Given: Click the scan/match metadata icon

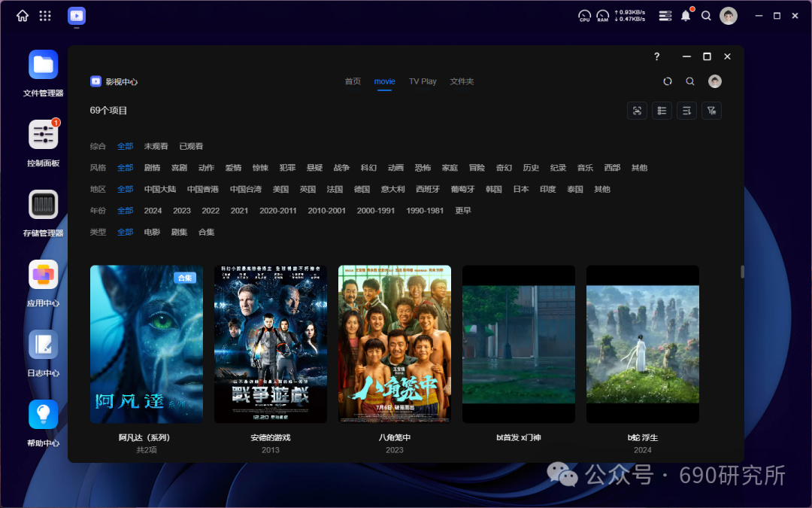Looking at the screenshot, I should point(637,111).
